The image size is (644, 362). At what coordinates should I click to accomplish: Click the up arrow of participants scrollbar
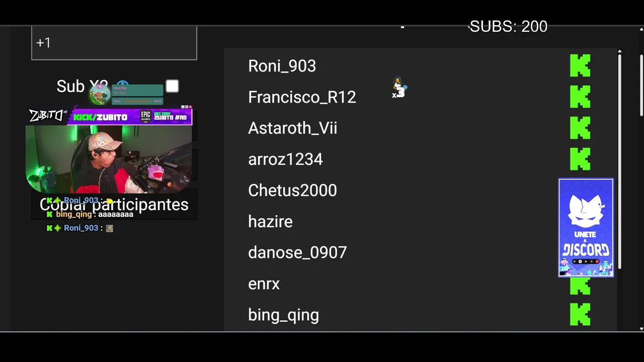(x=619, y=52)
